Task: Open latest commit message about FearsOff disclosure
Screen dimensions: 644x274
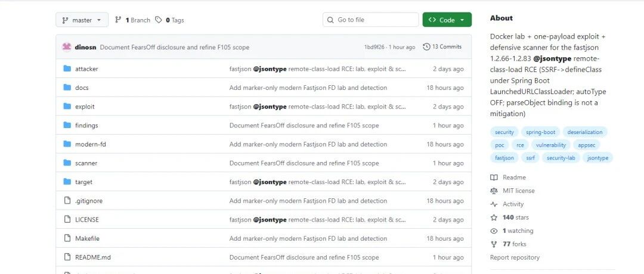Action: click(x=175, y=47)
